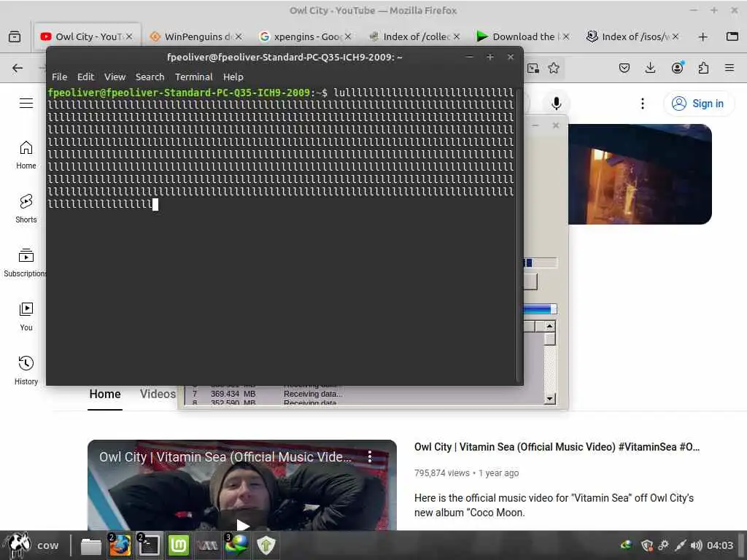This screenshot has width=747, height=560.
Task: Click the terminal vertical scrollbar
Action: coord(519,235)
